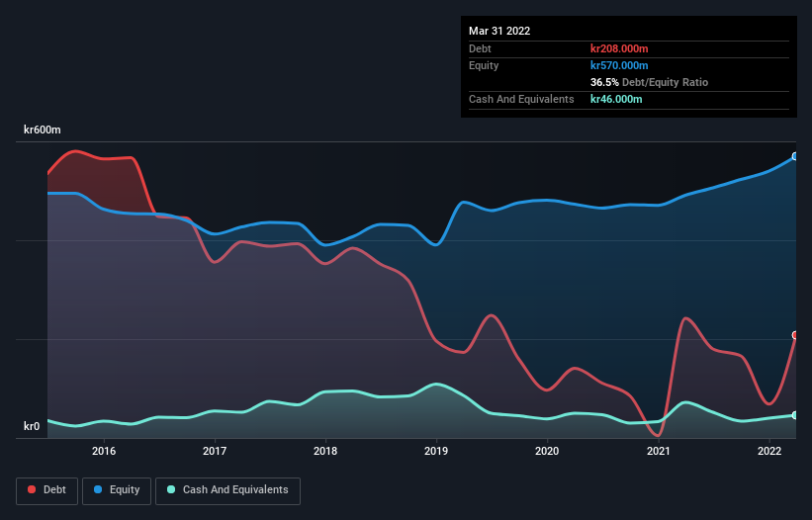This screenshot has height=520, width=812.
Task: Click the 2021 x-axis label
Action: 658,451
